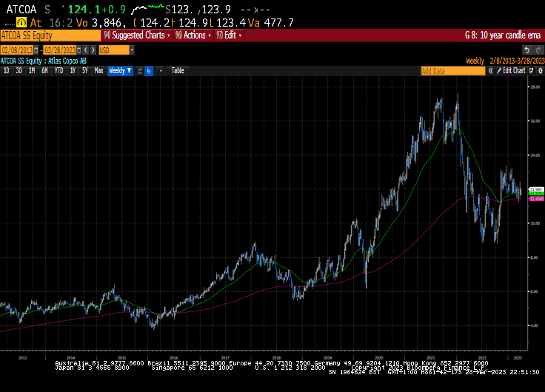Open the annotate notes icon beside Edit Chart

(x=531, y=71)
